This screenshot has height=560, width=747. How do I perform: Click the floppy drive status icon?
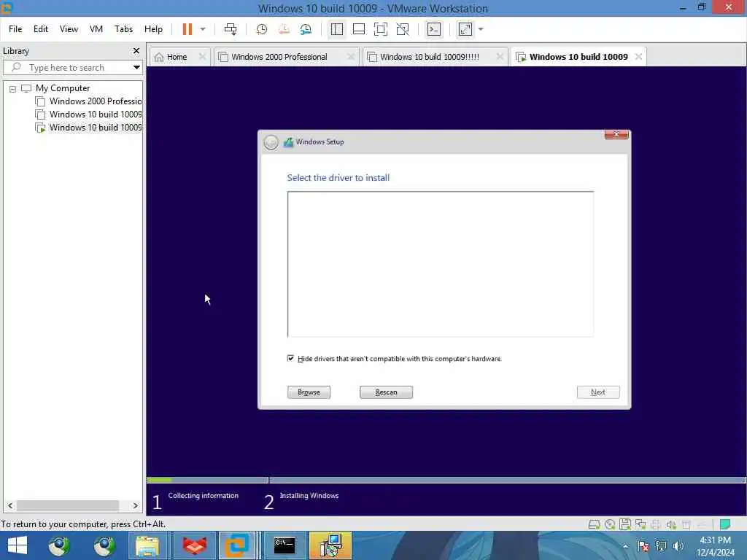(625, 524)
